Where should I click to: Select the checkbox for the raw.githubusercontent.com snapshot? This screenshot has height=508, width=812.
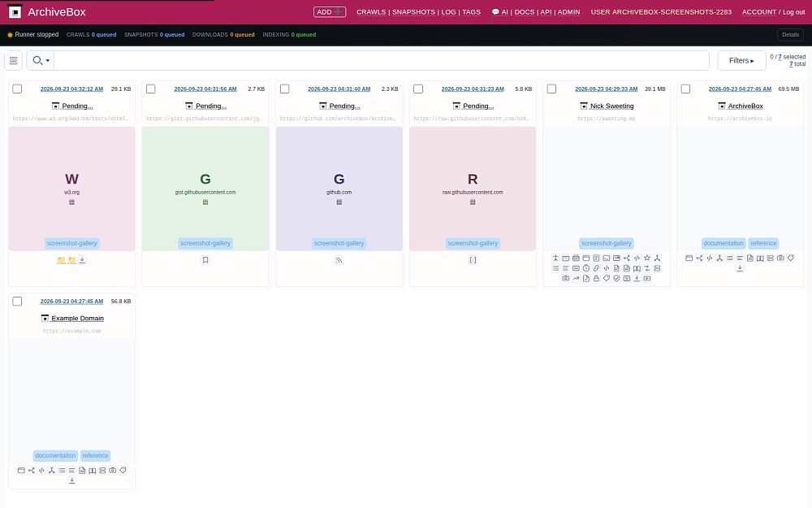point(418,89)
